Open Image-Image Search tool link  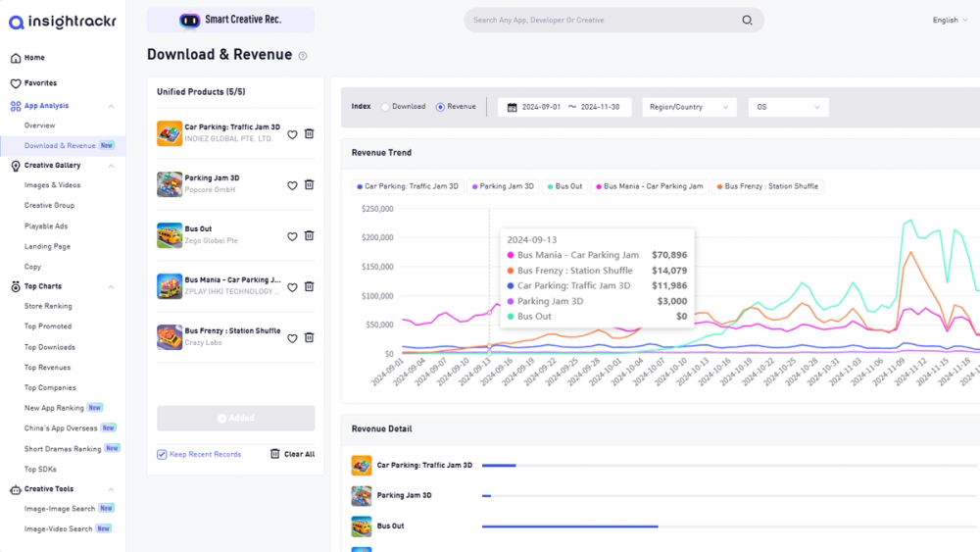pyautogui.click(x=60, y=509)
